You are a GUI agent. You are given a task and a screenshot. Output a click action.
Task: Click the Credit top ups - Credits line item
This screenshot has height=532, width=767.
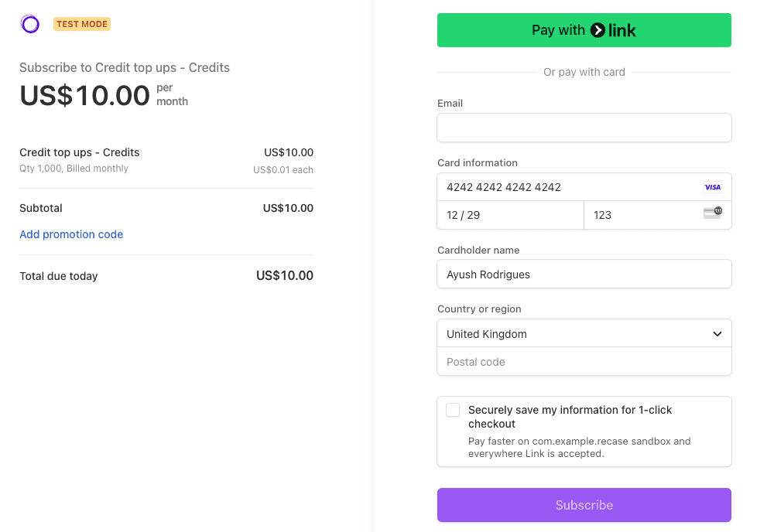(79, 152)
